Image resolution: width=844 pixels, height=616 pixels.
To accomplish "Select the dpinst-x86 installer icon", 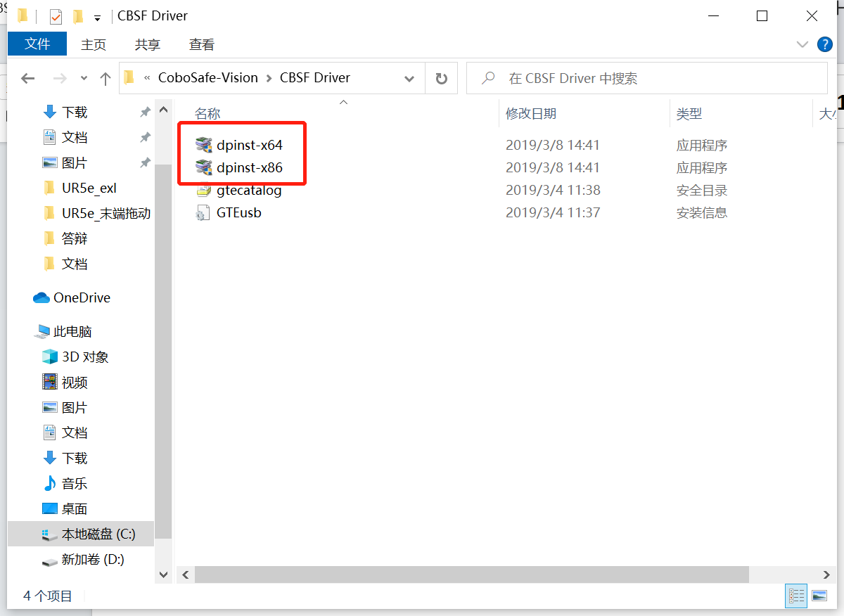I will coord(203,168).
